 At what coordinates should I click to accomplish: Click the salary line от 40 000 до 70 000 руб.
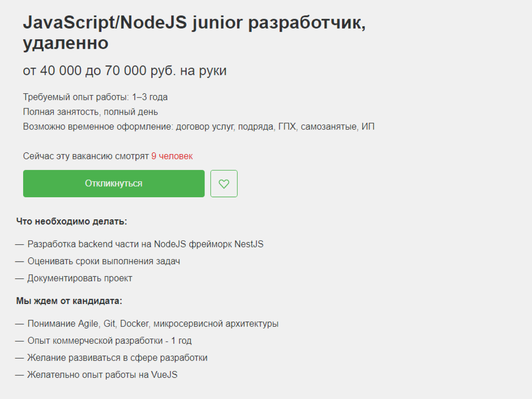coord(125,70)
